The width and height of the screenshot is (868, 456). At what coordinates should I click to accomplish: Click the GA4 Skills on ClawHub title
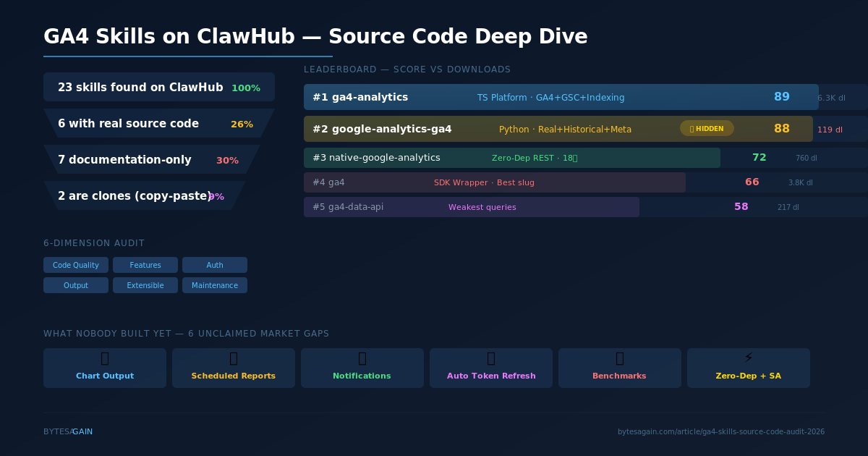point(315,36)
